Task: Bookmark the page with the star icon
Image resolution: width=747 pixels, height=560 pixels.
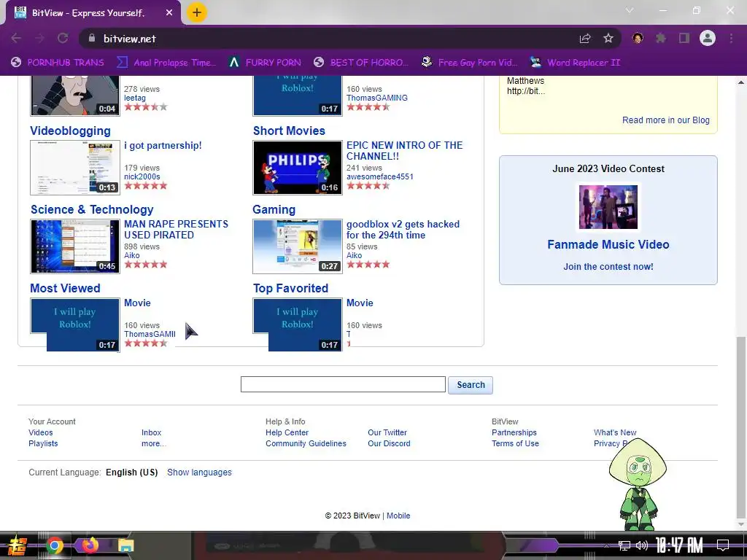Action: 608,39
